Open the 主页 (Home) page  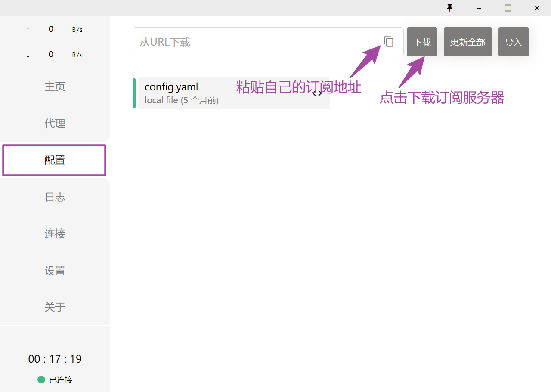click(x=55, y=86)
